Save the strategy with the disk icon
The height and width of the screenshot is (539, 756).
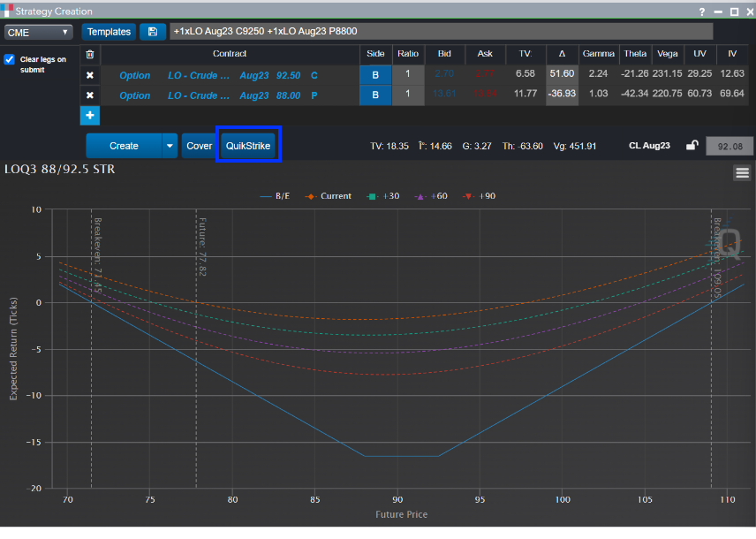pos(153,32)
